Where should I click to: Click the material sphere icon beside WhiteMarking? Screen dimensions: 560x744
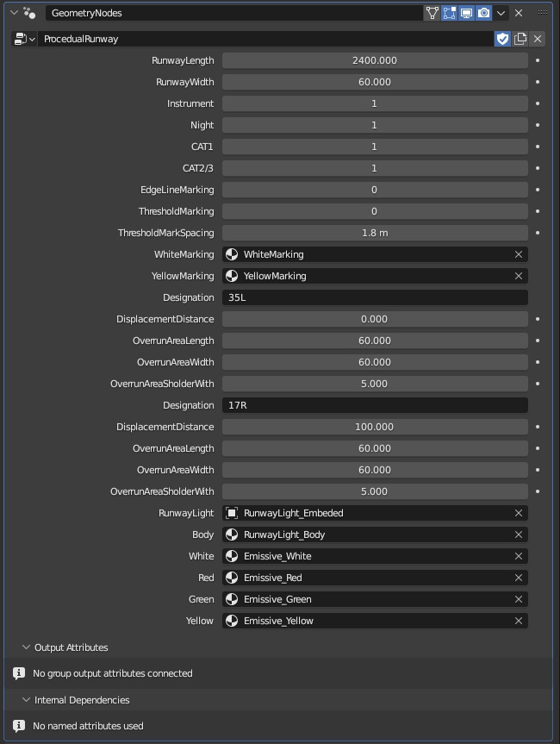[232, 254]
